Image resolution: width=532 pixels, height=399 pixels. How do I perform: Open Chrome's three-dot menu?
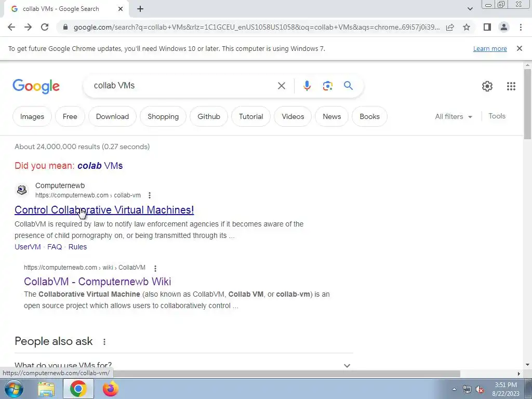521,27
